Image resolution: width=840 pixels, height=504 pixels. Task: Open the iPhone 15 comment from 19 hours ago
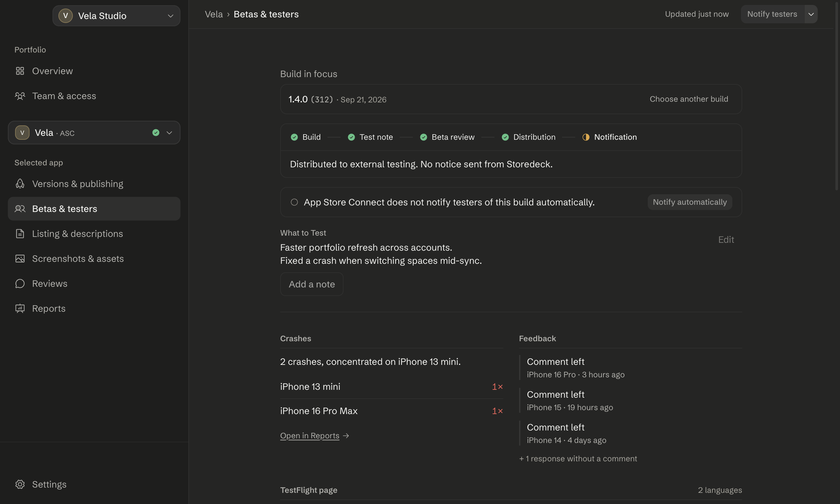coord(630,401)
